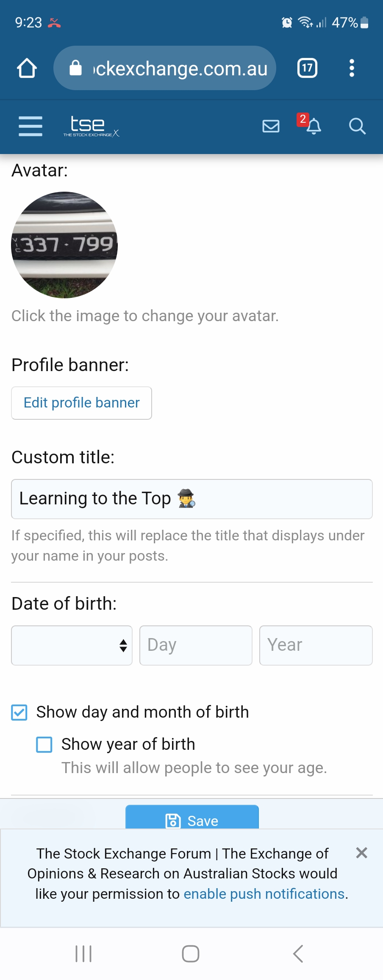The width and height of the screenshot is (383, 980).
Task: View alerts via the bell icon
Action: tap(314, 126)
